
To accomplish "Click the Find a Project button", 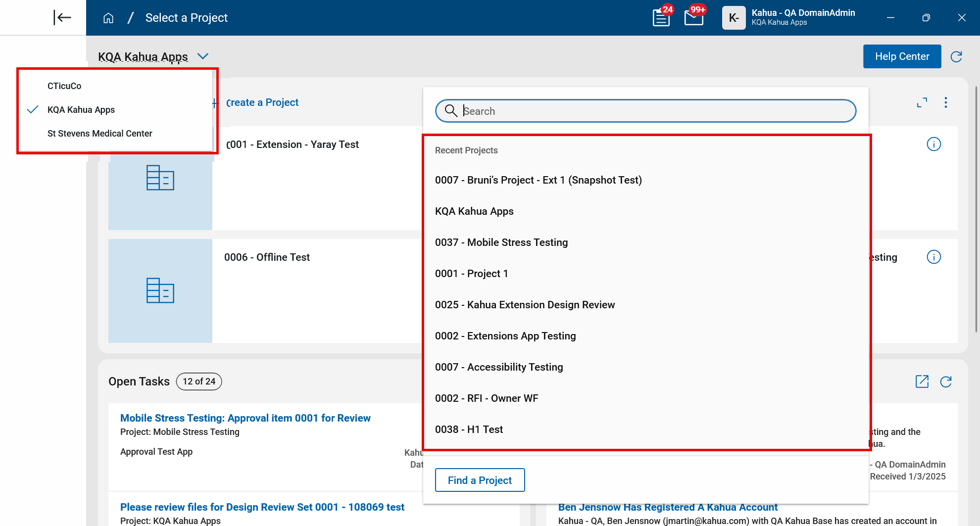I will coord(480,480).
